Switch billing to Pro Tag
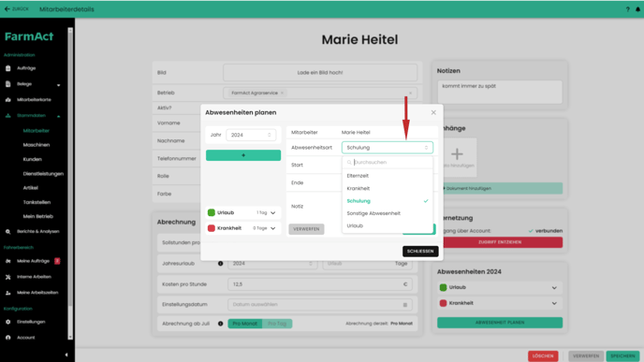The image size is (644, 362). pos(277,324)
